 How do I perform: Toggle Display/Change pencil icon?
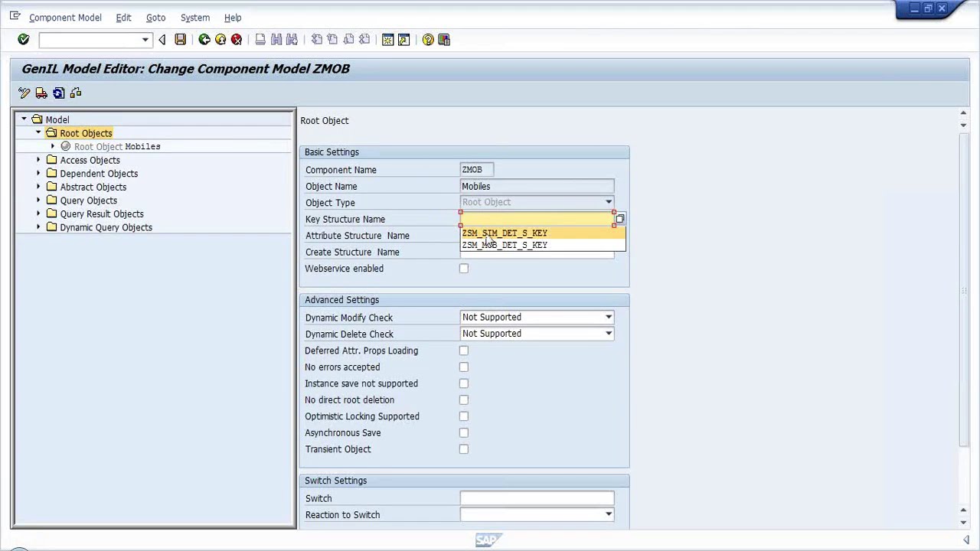tap(24, 93)
